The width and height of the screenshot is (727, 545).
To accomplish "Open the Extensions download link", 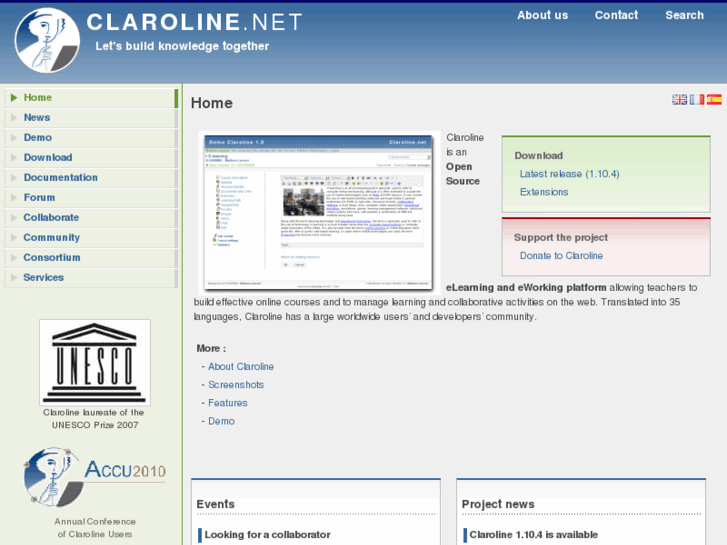I will click(x=544, y=192).
